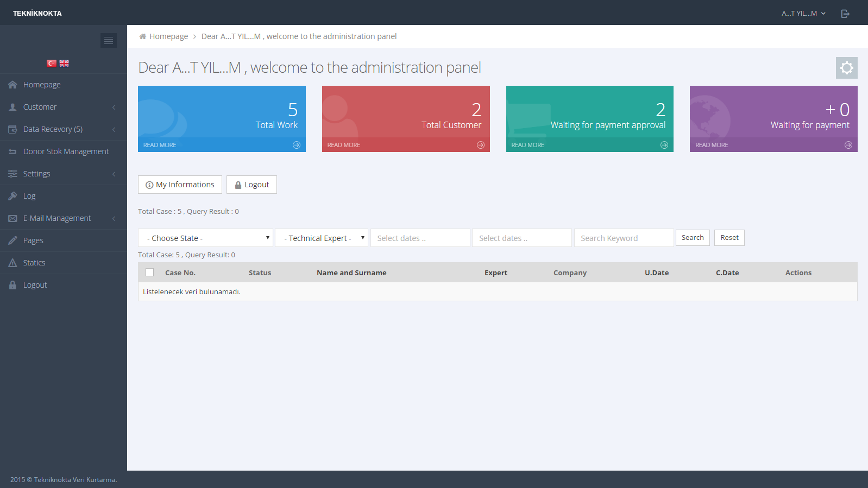Expand the A...T YIL...M user menu
This screenshot has height=488, width=868.
tap(803, 14)
